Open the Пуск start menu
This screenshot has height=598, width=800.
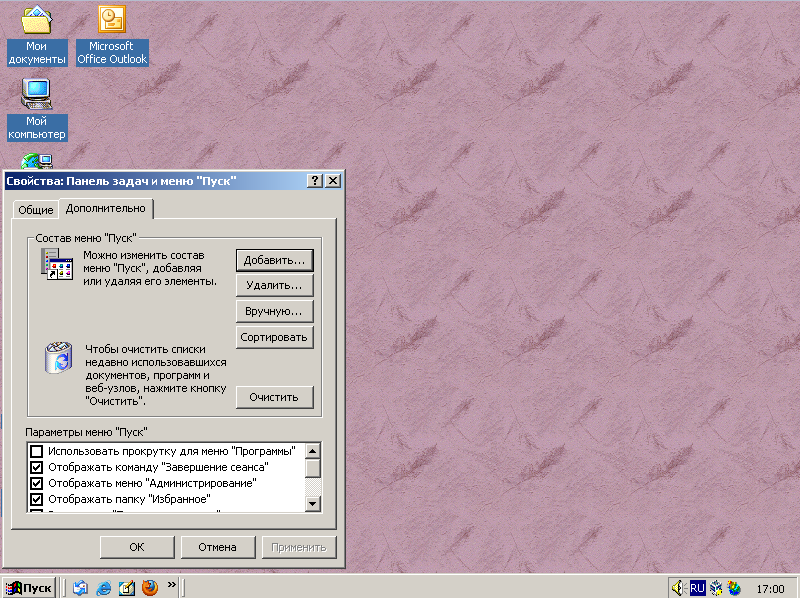pos(29,587)
